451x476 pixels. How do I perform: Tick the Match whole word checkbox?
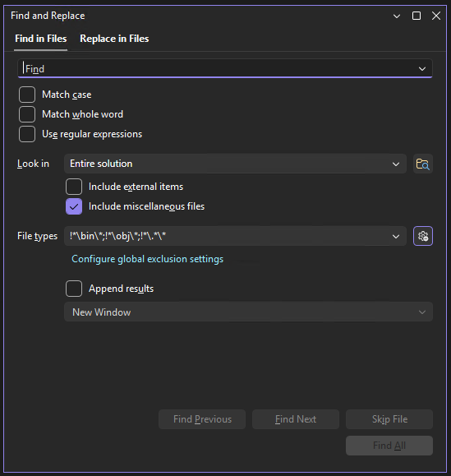coord(27,114)
